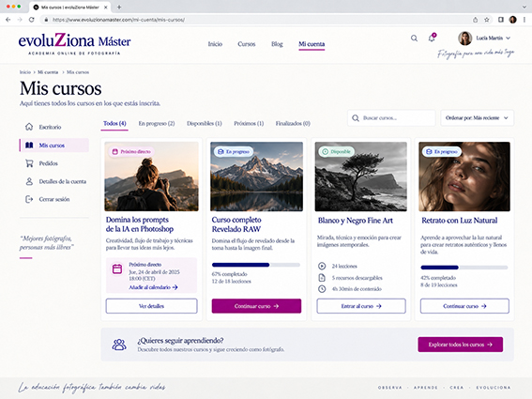Click the Blanco y Negro Fine Art title
This screenshot has height=399, width=532.
point(356,221)
